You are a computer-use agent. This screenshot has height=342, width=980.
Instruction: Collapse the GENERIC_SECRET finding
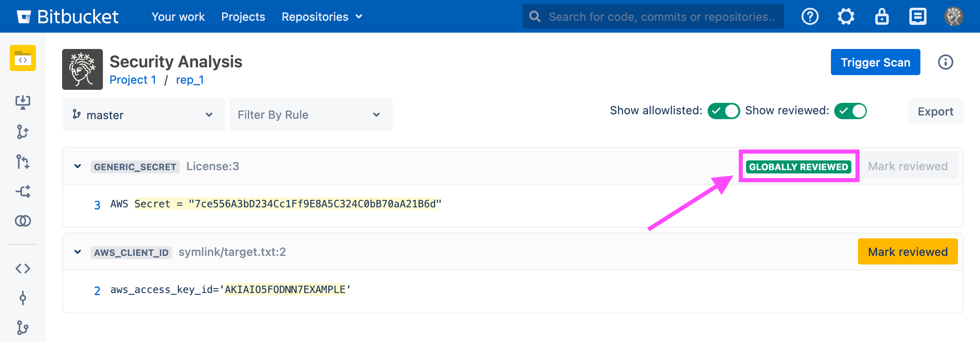coord(78,167)
